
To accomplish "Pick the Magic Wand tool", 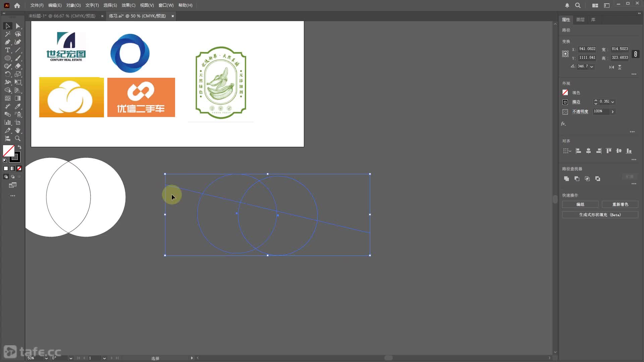I will coord(7,34).
